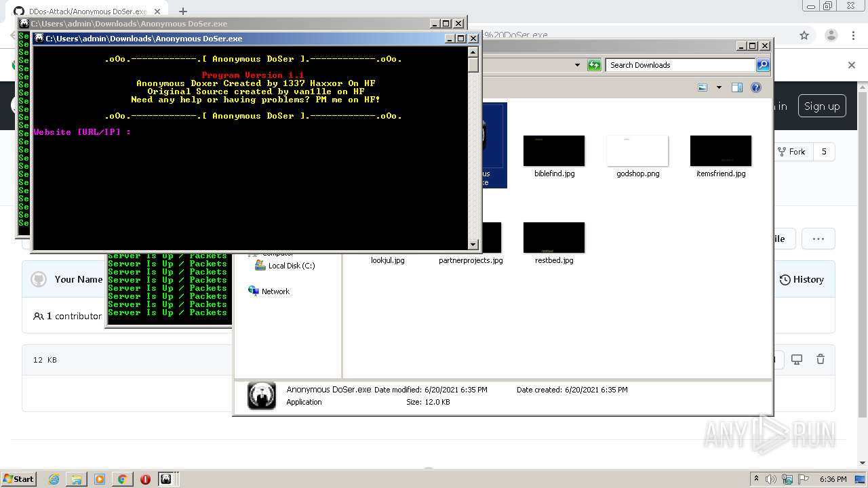Click the console scrollbar down arrow

[x=473, y=244]
